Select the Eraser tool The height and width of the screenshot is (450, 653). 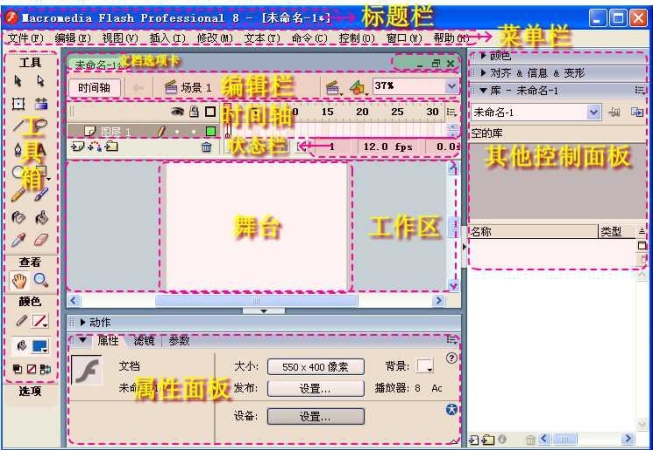[x=41, y=240]
